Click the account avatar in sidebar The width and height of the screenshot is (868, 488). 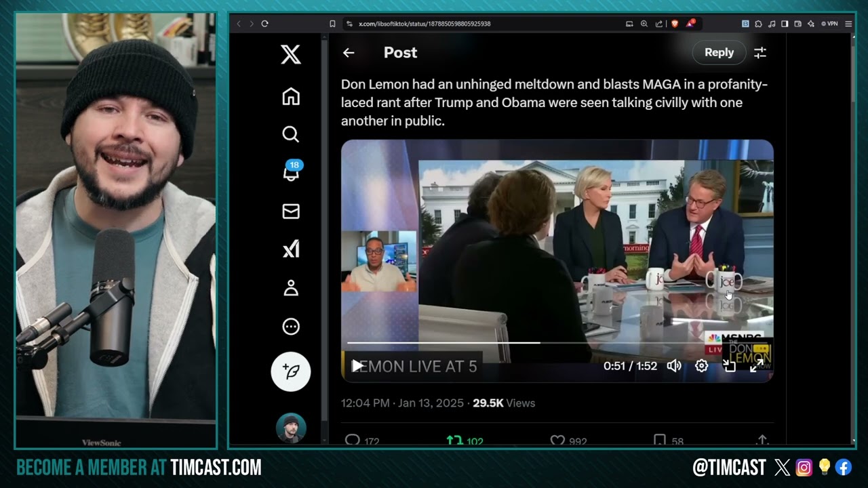[x=291, y=428]
